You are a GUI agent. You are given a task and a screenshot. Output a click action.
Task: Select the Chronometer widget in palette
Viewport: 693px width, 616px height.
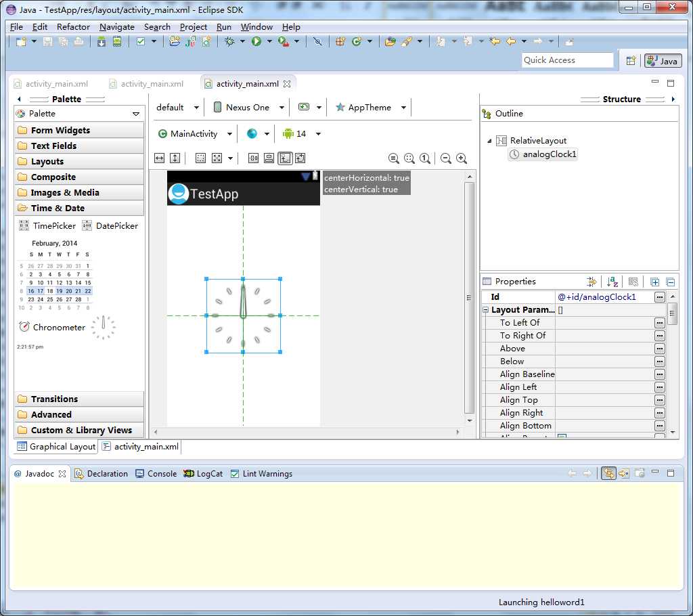pos(52,327)
